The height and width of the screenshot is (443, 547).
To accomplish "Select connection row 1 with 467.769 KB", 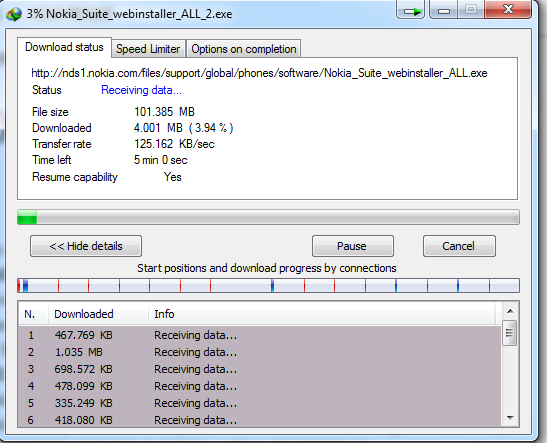I will click(260, 335).
